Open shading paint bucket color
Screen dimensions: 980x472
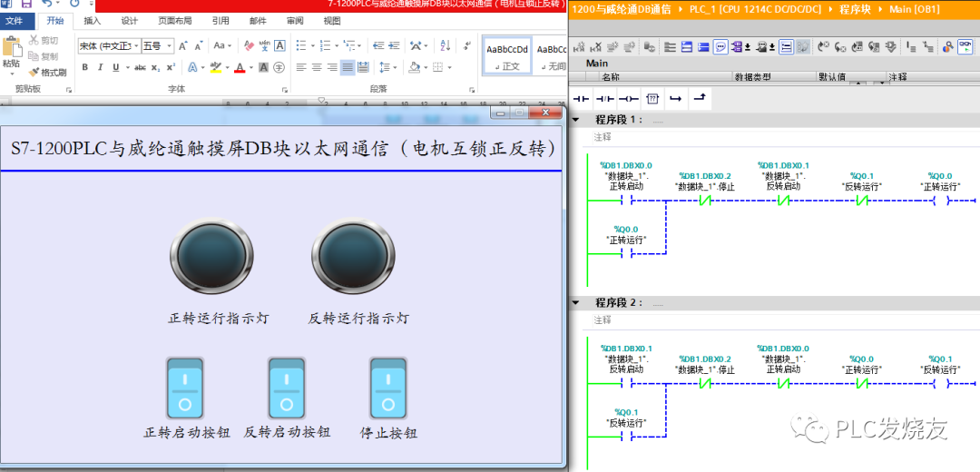pyautogui.click(x=415, y=67)
